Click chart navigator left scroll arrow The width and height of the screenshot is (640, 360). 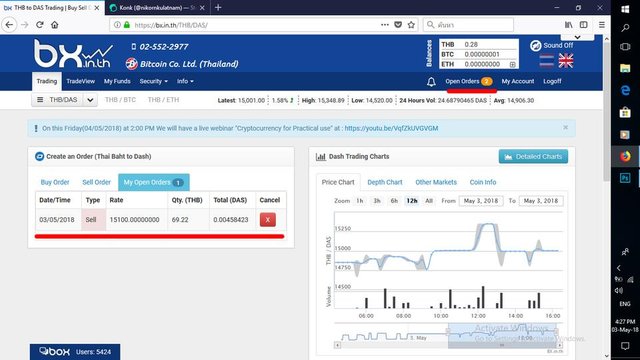pos(337,345)
